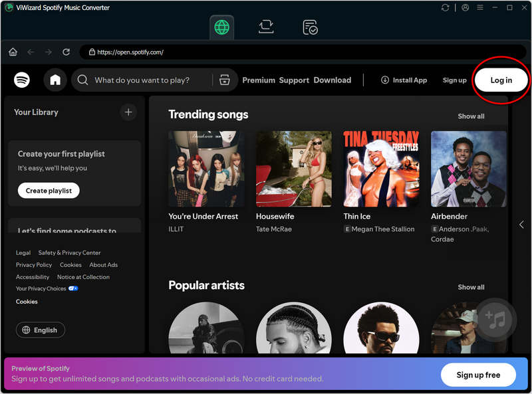Open the Download link

(x=332, y=80)
